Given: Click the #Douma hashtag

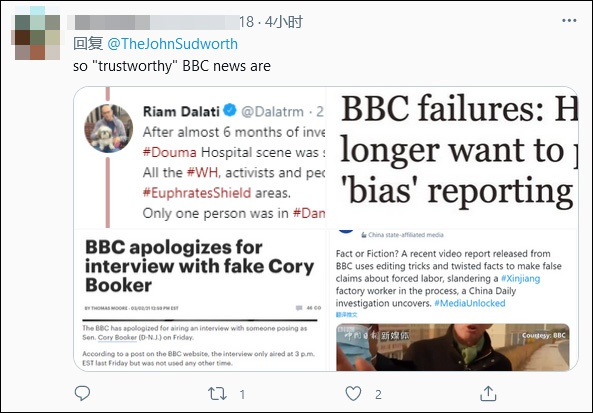Looking at the screenshot, I should click(169, 152).
